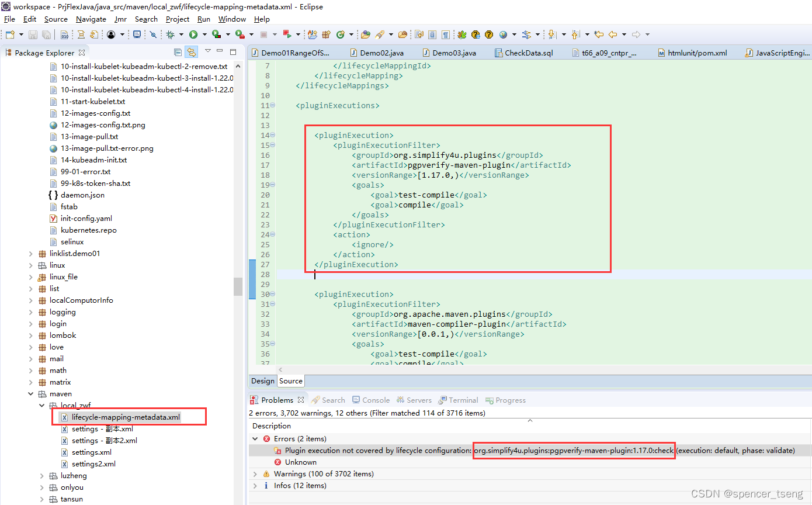
Task: Open the New Wizard icon in toolbar
Action: point(10,34)
